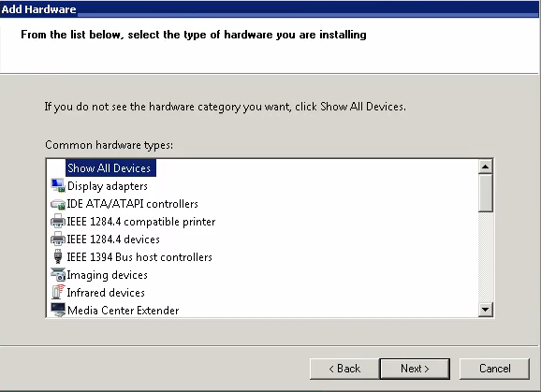
Task: Pick the IEEE 1284.4 compatible printer entry
Action: coord(141,222)
